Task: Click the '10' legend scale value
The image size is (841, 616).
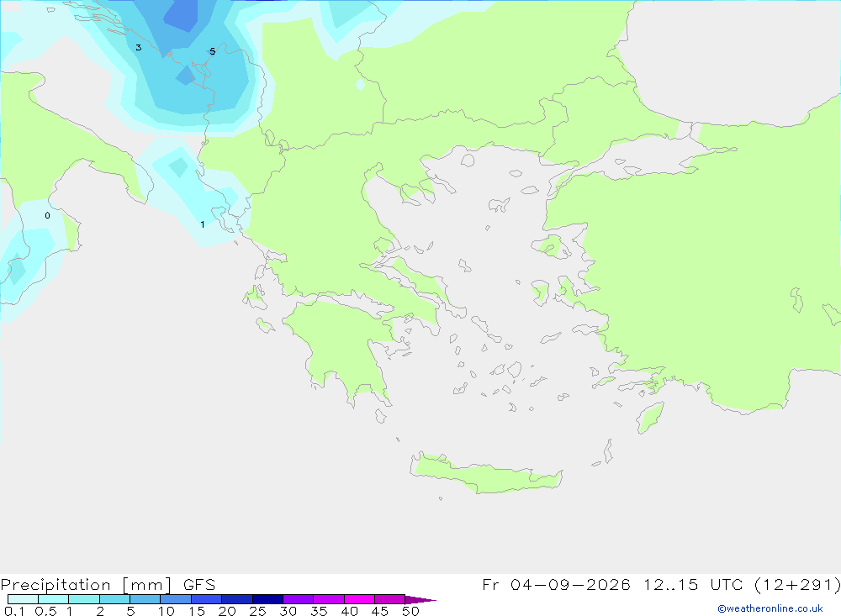Action: click(166, 611)
